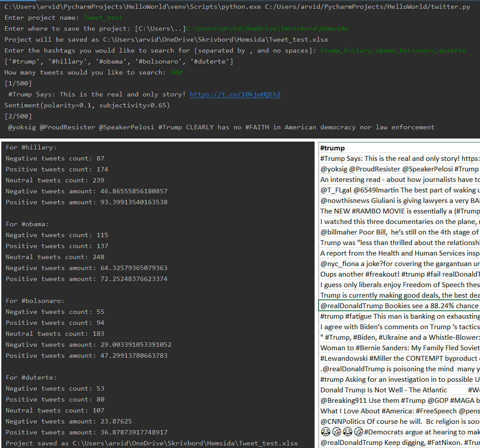This screenshot has height=448, width=480.
Task: Click the 500 tweets count value
Action: pyautogui.click(x=176, y=72)
